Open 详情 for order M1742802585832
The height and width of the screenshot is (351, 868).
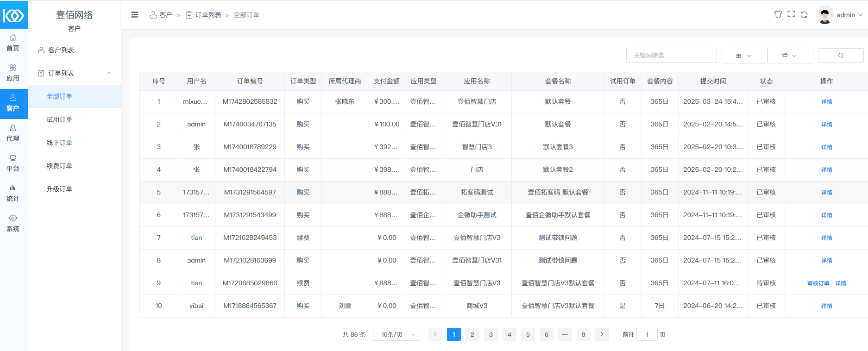point(827,102)
